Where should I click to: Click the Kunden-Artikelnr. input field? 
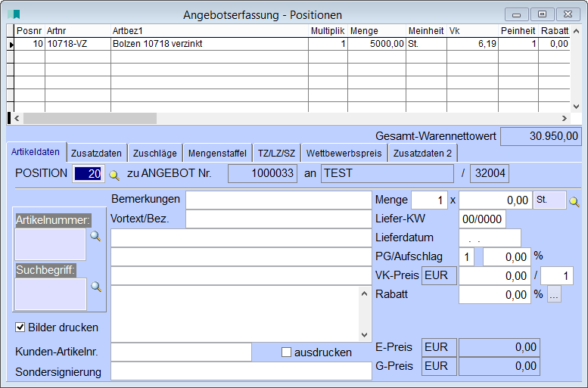[x=181, y=352]
